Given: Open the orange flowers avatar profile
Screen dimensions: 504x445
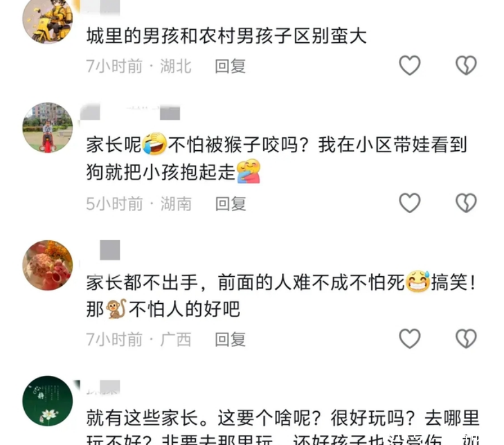Looking at the screenshot, I should pyautogui.click(x=48, y=266).
